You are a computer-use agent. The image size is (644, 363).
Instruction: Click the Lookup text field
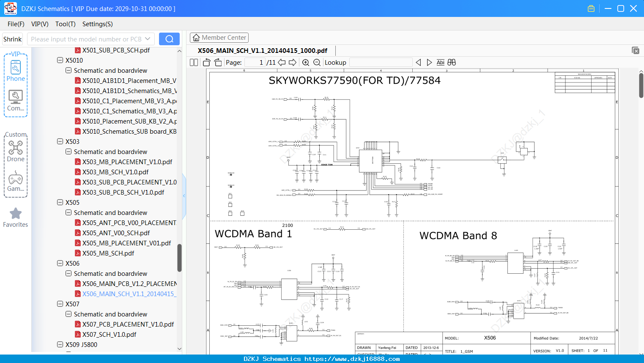(x=381, y=63)
